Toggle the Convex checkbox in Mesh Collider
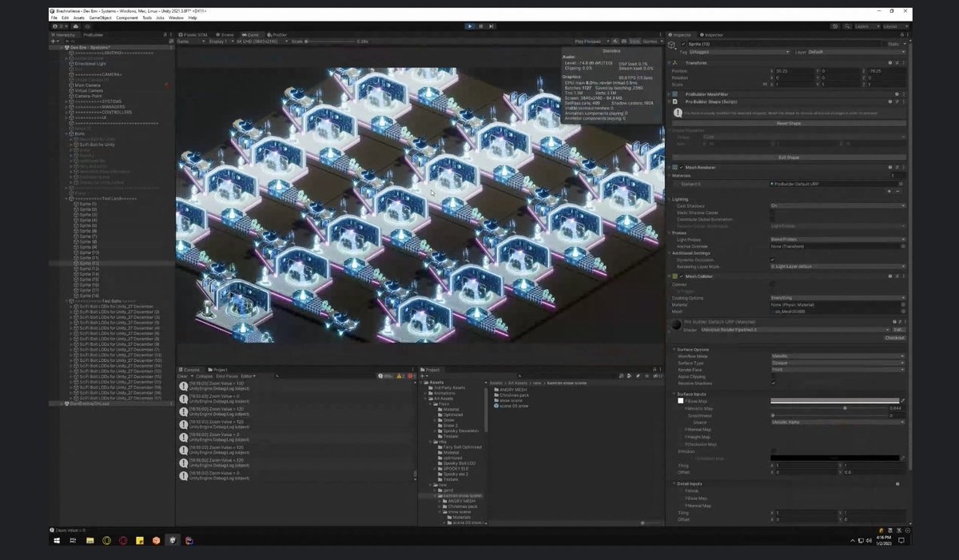Image resolution: width=959 pixels, height=560 pixels. [773, 284]
